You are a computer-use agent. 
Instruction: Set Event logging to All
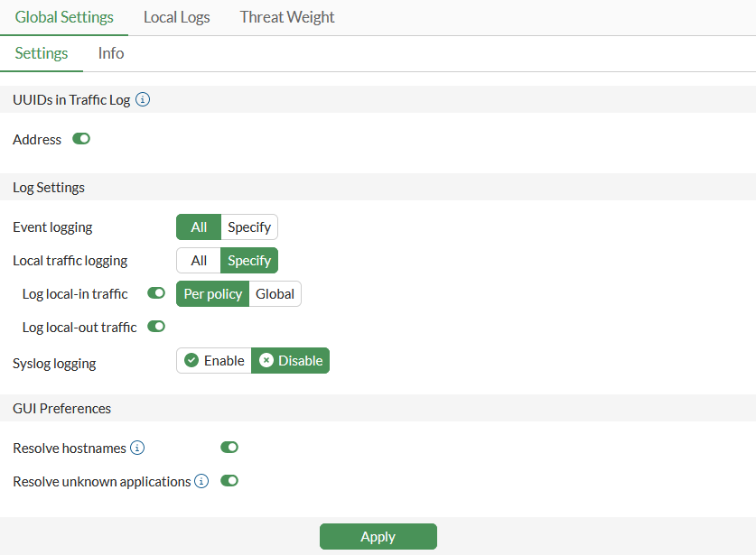(x=199, y=227)
